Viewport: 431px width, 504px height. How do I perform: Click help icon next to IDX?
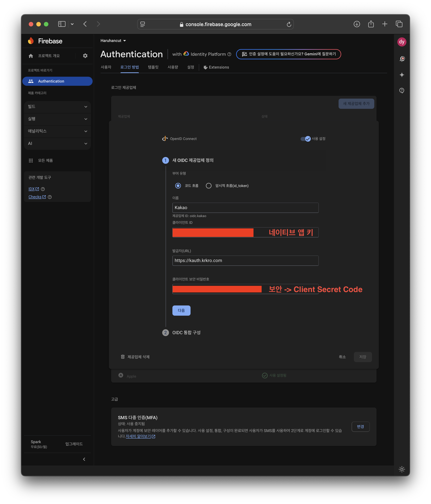pos(43,189)
